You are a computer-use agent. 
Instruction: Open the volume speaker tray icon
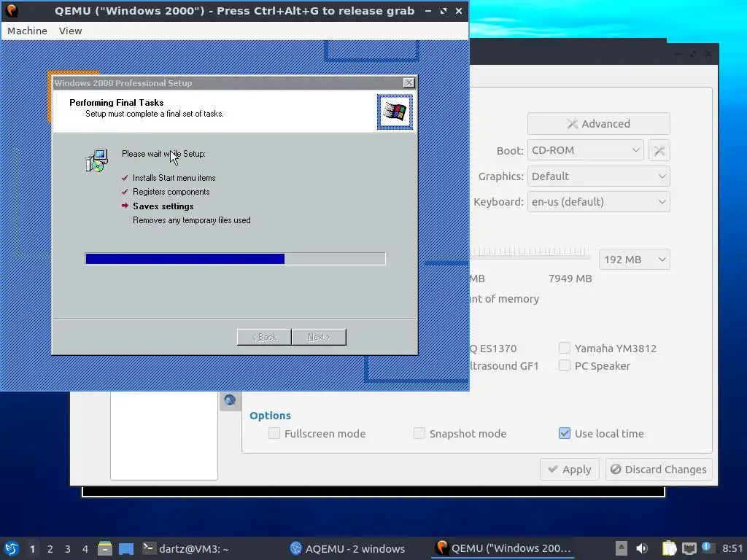(642, 548)
